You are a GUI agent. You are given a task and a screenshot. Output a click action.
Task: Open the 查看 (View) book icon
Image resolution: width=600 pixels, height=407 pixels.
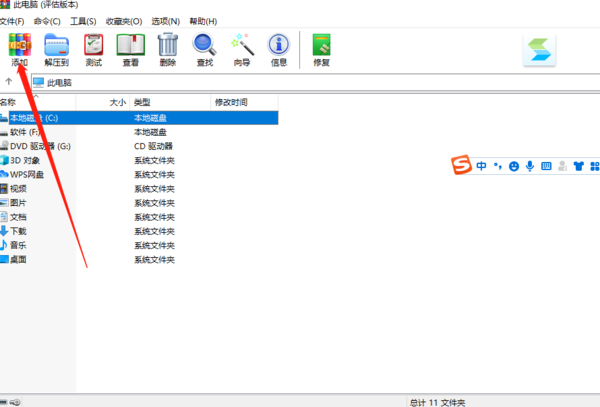click(130, 46)
